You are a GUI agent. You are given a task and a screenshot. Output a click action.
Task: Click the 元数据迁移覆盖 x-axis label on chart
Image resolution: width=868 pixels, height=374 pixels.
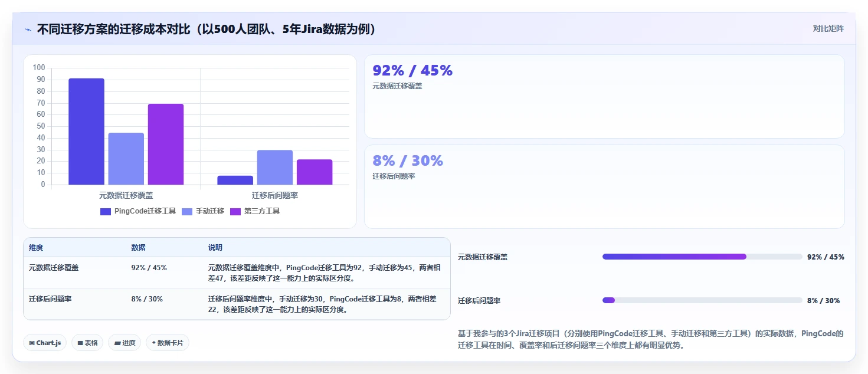[x=126, y=195]
